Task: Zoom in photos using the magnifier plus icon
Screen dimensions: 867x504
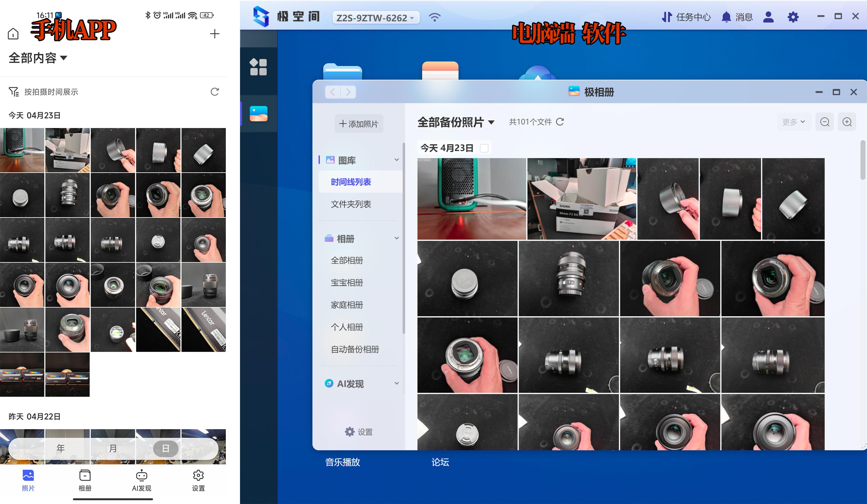Action: pyautogui.click(x=847, y=122)
